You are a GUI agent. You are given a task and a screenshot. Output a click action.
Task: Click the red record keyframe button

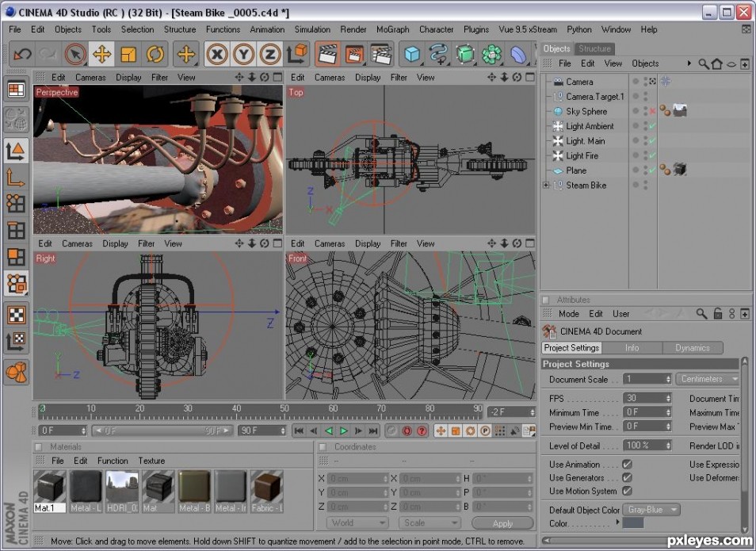(407, 430)
